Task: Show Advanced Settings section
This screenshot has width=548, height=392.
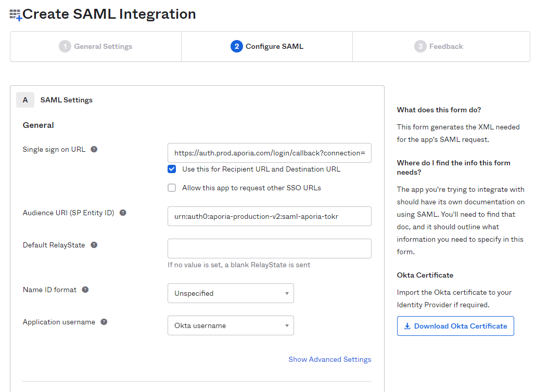Action: coord(329,359)
